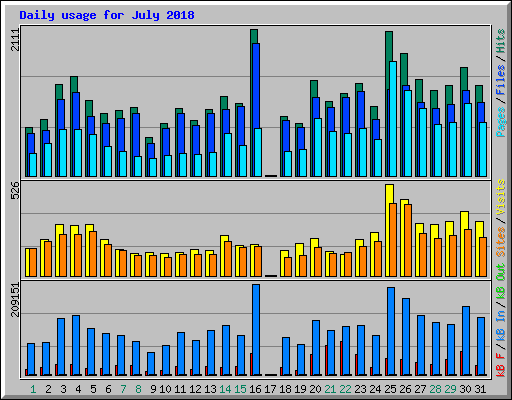Viewport: 512px width, 400px height.
Task: Click the orange Sites bar for day 26
Action: pos(408,240)
